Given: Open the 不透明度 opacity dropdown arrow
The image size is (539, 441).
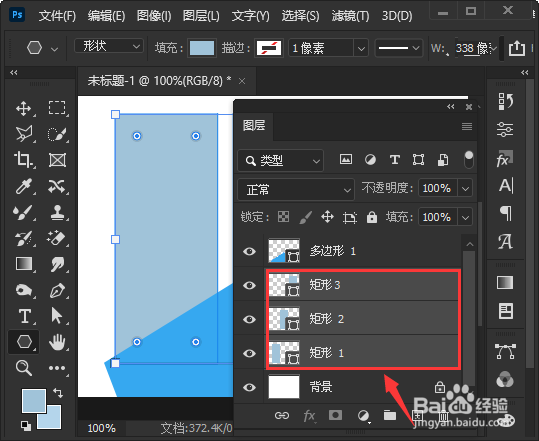Looking at the screenshot, I should click(465, 188).
